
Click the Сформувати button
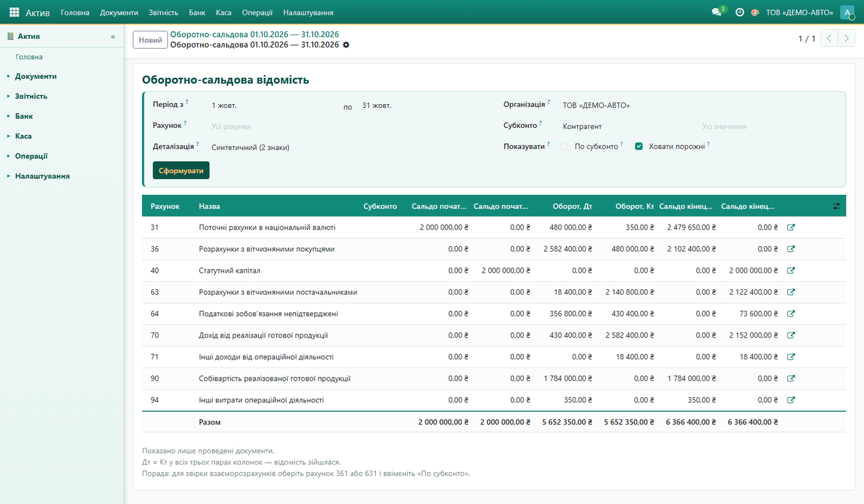tap(181, 170)
